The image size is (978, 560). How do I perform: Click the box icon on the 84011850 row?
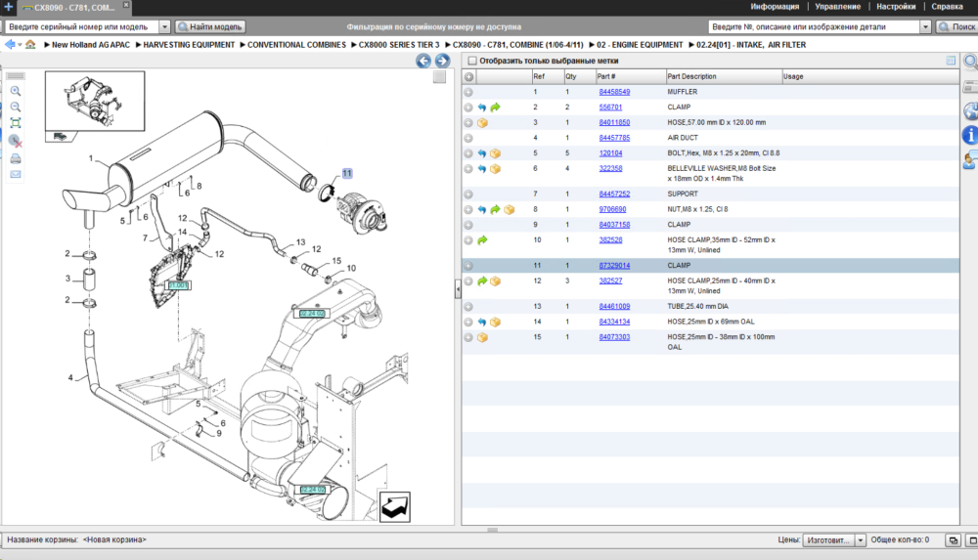point(482,123)
